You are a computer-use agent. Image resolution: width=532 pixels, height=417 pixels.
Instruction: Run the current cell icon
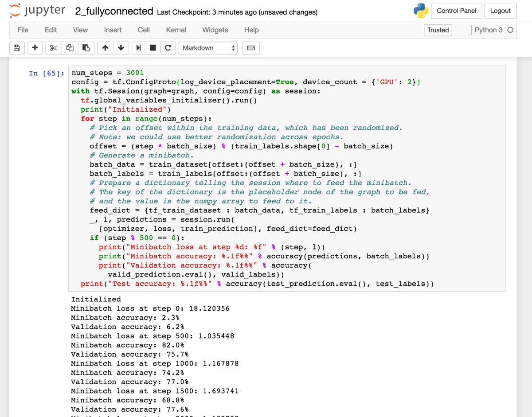tap(138, 48)
